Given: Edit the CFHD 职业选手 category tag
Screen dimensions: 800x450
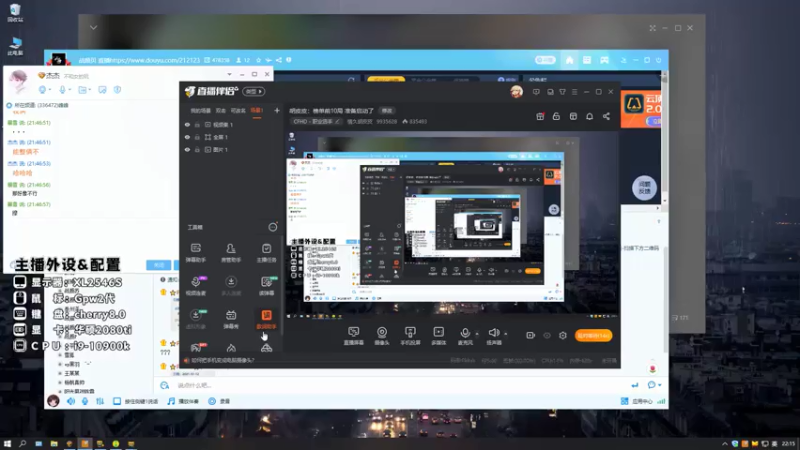Looking at the screenshot, I should point(316,121).
